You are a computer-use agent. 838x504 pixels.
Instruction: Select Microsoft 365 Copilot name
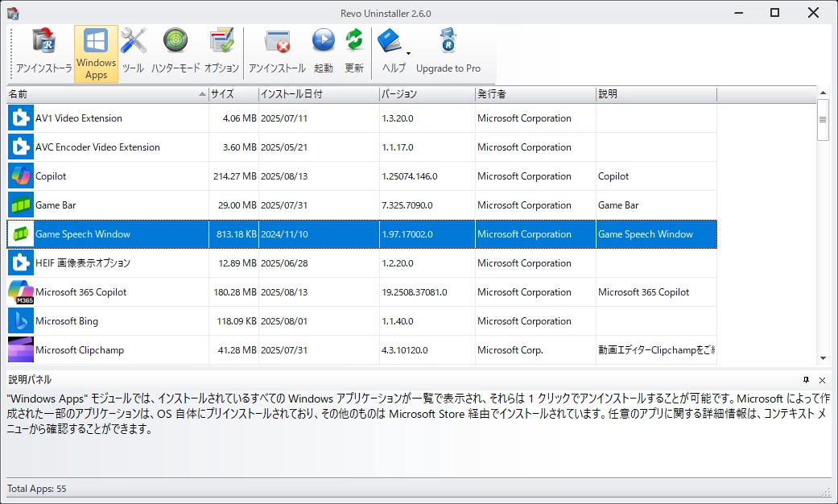click(80, 291)
